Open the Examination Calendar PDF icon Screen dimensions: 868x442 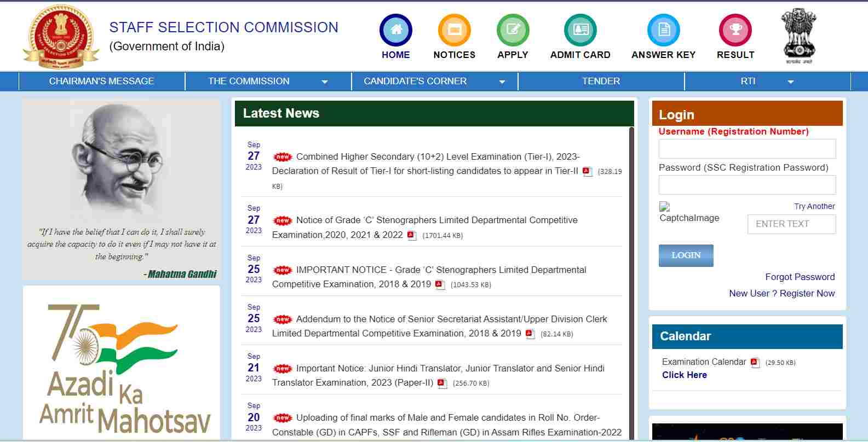click(755, 362)
